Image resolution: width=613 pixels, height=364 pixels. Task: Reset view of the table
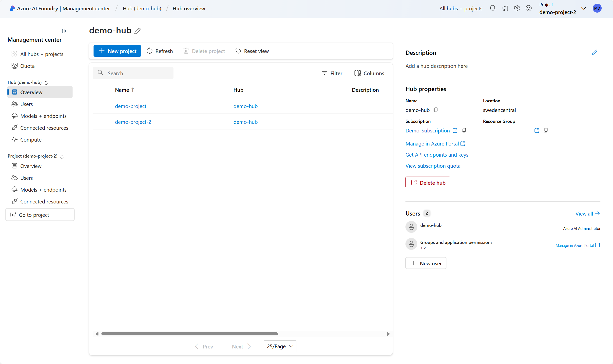tap(252, 51)
